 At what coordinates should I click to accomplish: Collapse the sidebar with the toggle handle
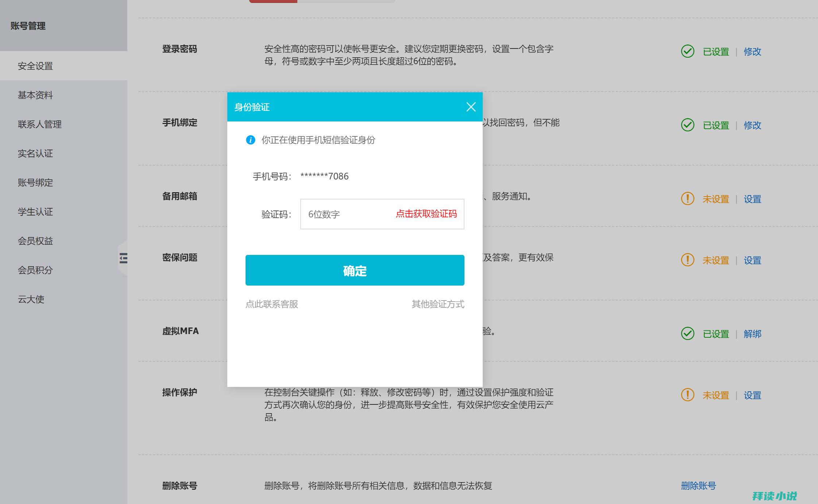pos(123,258)
